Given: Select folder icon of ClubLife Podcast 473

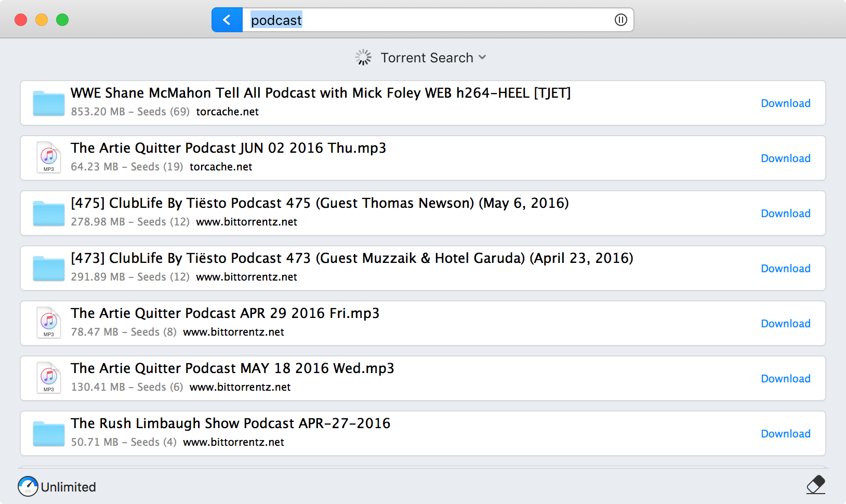Looking at the screenshot, I should coord(48,268).
